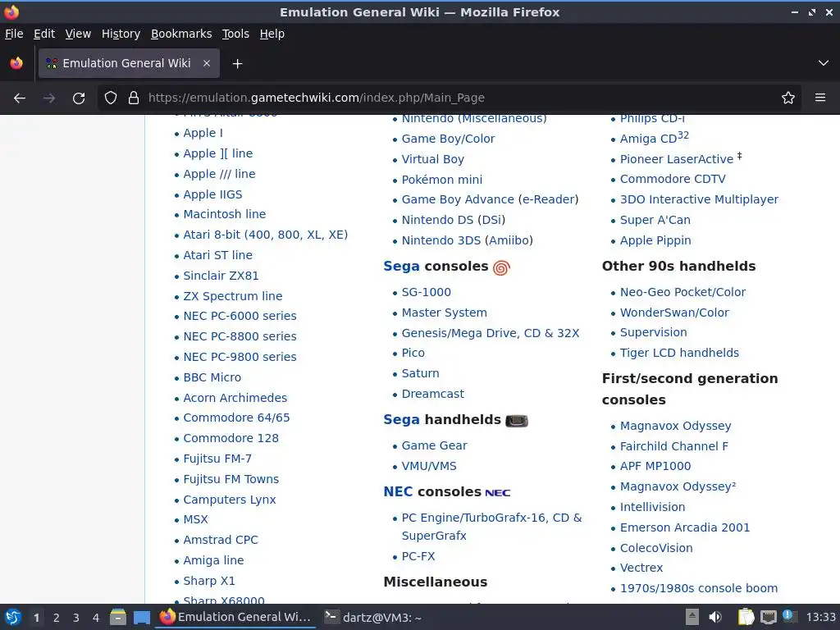Click the Game Gear handheld image icon
The height and width of the screenshot is (630, 840).
coord(517,421)
